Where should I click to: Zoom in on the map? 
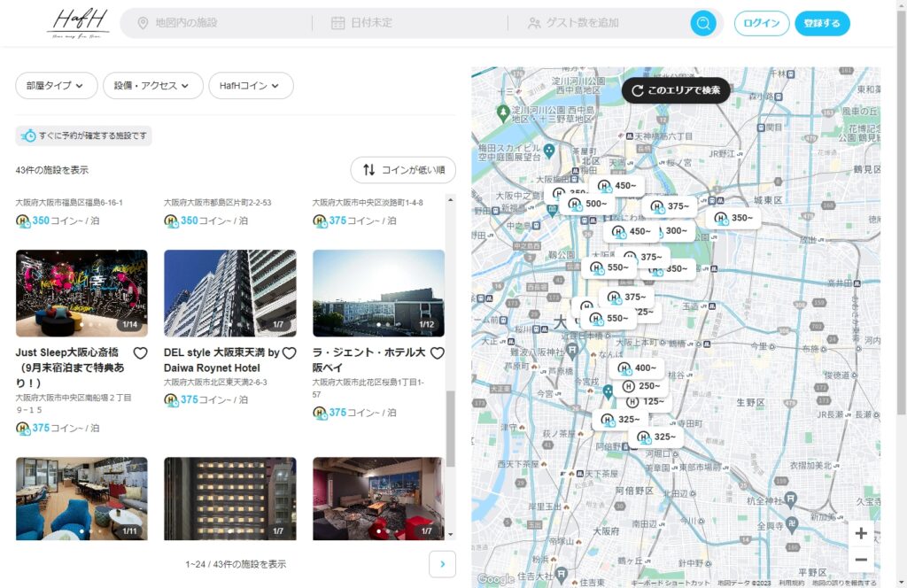pos(861,533)
